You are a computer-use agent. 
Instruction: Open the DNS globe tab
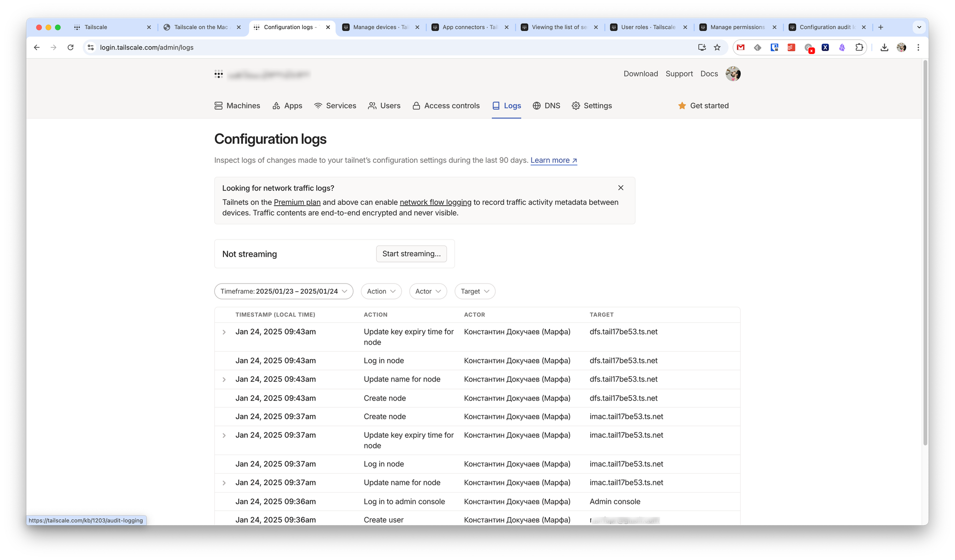[x=546, y=106]
